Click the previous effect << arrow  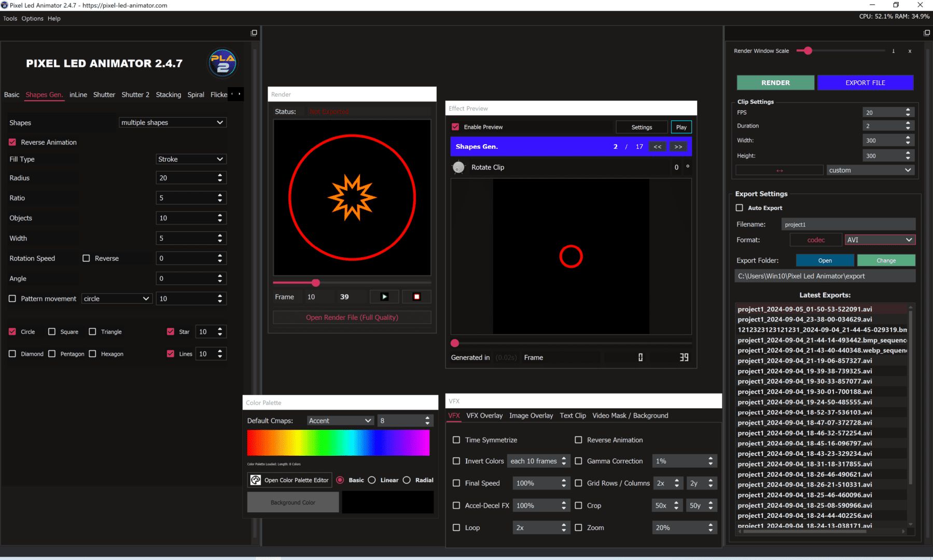[x=657, y=147]
